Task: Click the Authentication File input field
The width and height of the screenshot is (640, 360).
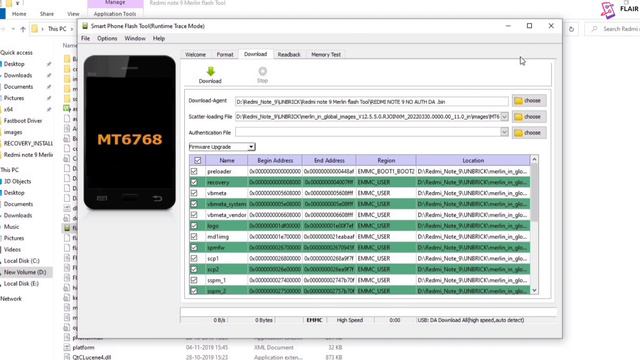Action: coord(368,132)
